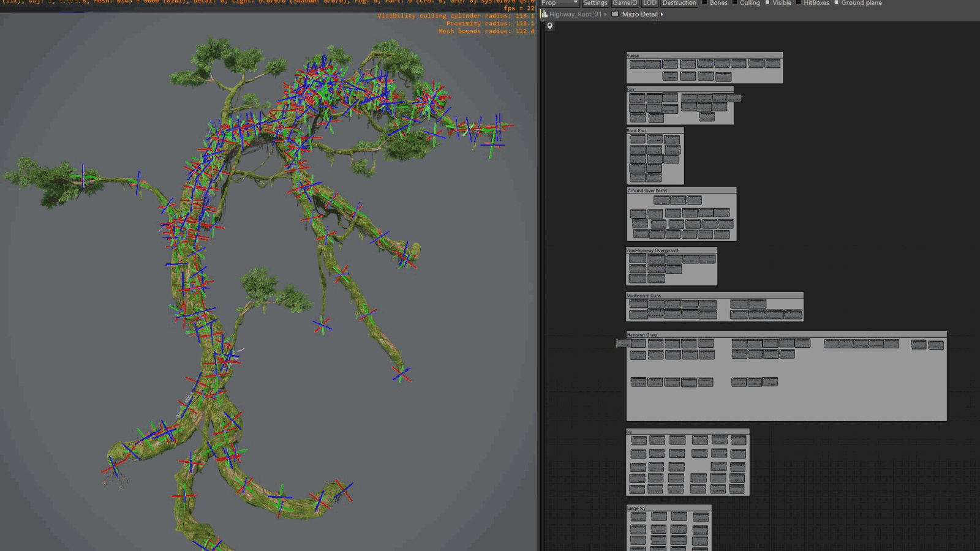This screenshot has height=551, width=980.
Task: Toggle the Visible checkbox
Action: [x=767, y=3]
